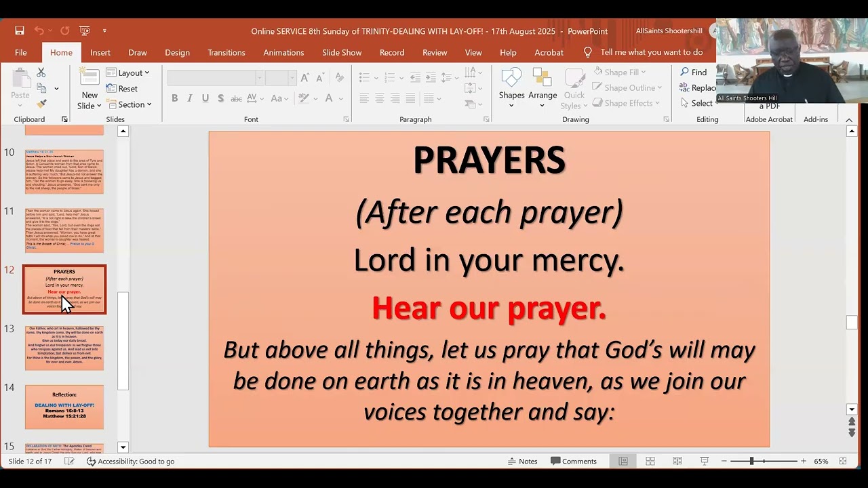
Task: Align text left
Action: click(364, 98)
